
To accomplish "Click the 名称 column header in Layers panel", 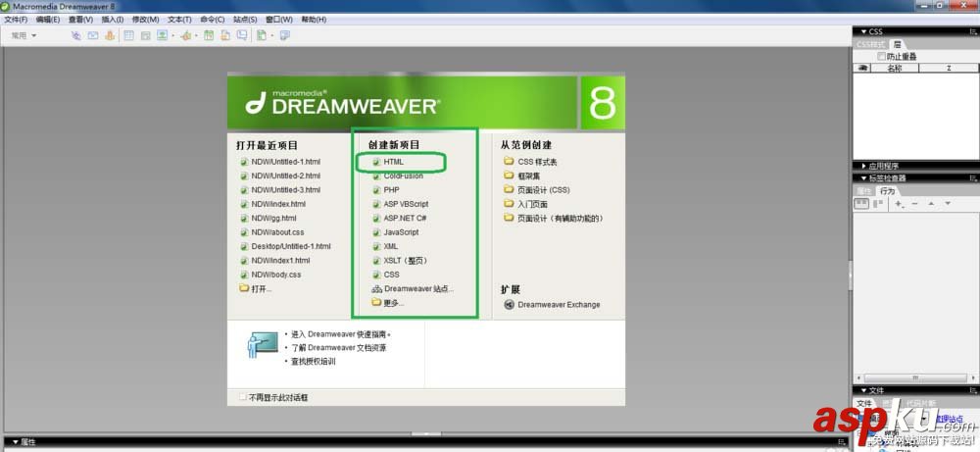I will click(x=895, y=68).
